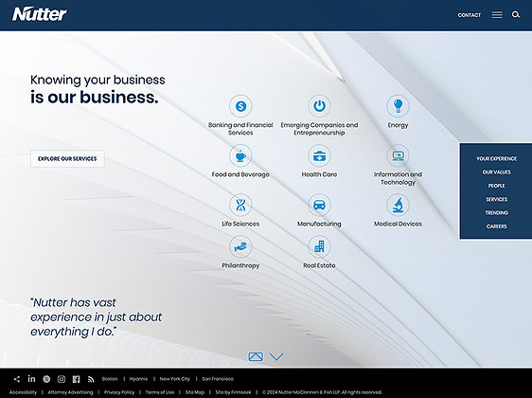
Task: Click the share icon in footer
Action: pyautogui.click(x=17, y=379)
